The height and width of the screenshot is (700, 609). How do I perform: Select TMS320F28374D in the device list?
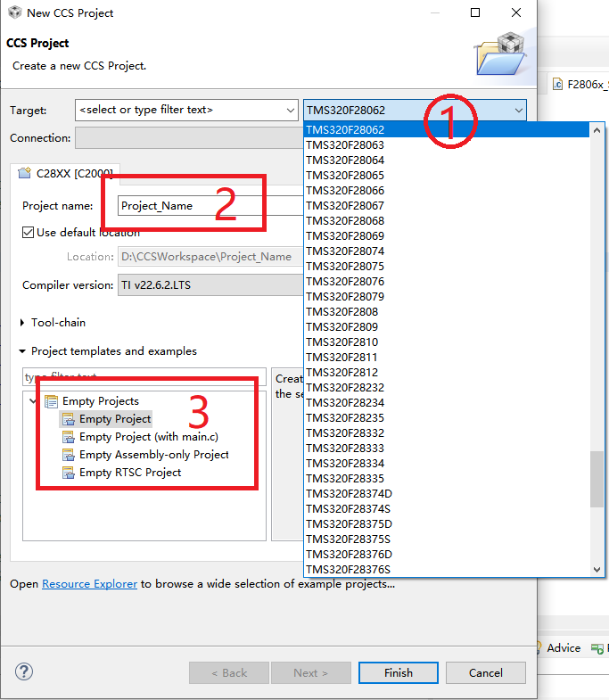coord(447,494)
